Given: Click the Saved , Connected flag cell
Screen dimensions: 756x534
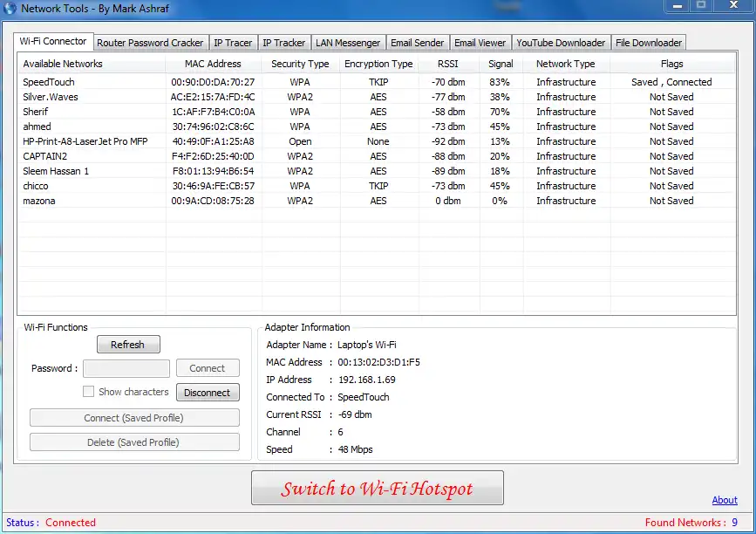Looking at the screenshot, I should click(x=671, y=82).
